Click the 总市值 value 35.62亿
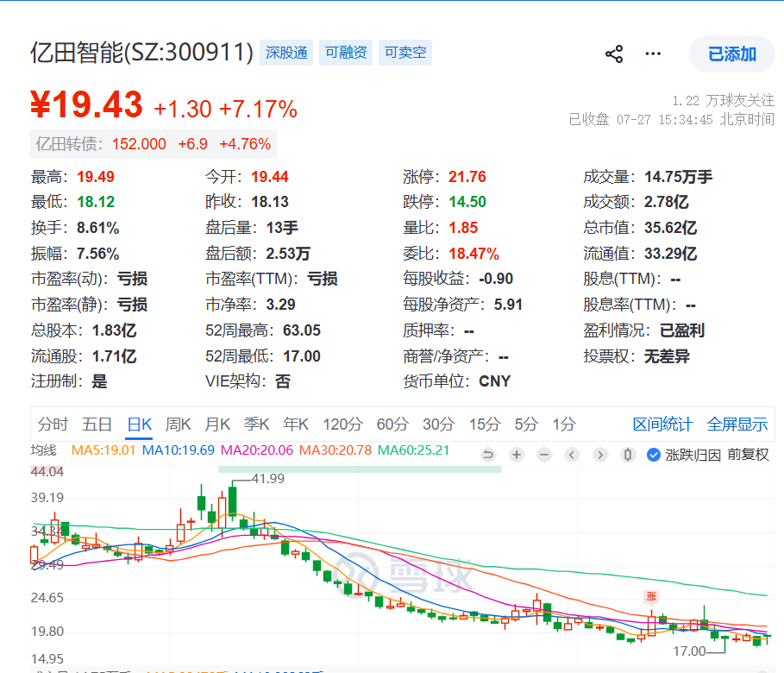This screenshot has height=673, width=784. pyautogui.click(x=670, y=228)
